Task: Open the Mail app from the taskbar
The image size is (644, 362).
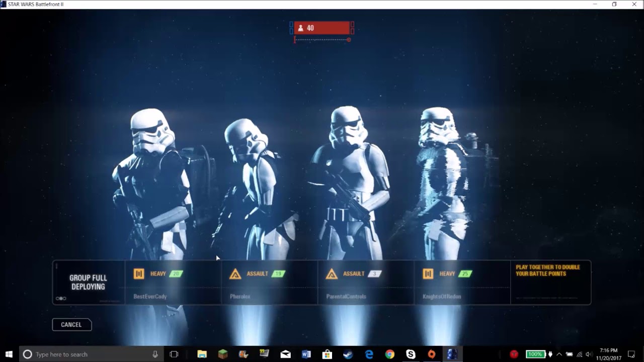Action: (285, 354)
